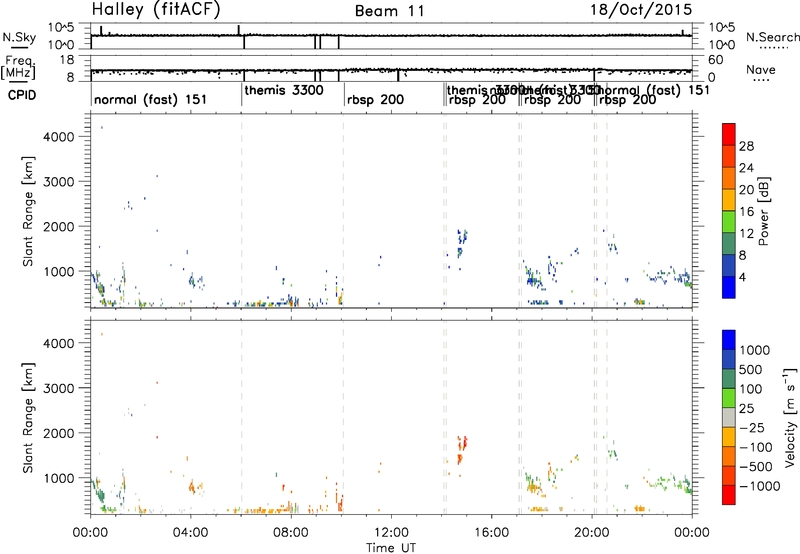Pick the light green 12–16 Power colorbar segment
800x554 pixels.
pyautogui.click(x=729, y=221)
